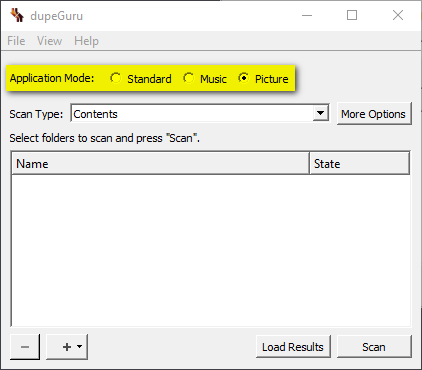Expand the Scan Type dropdown
The image size is (422, 370).
click(320, 113)
